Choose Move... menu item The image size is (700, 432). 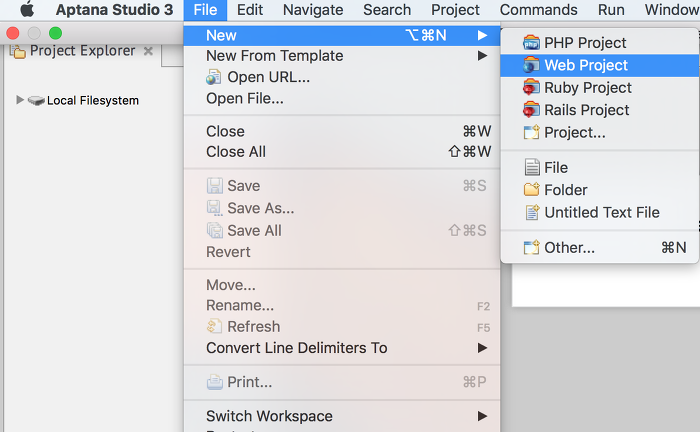(342, 285)
